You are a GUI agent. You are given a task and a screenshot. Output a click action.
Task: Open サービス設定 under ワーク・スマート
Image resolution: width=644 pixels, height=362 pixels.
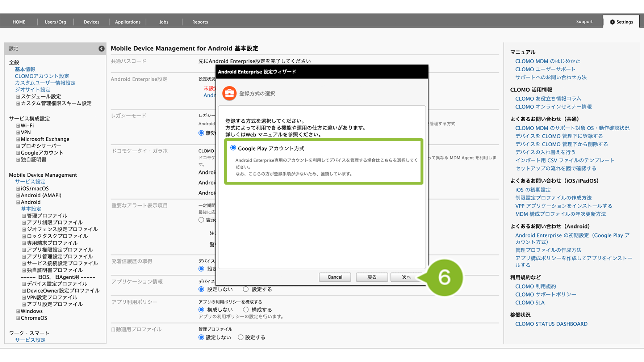30,340
